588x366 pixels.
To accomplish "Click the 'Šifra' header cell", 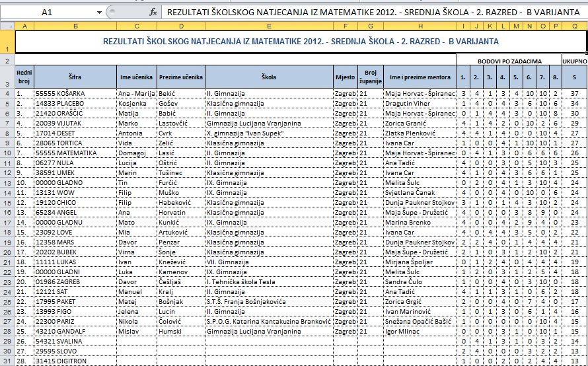I will [75, 77].
